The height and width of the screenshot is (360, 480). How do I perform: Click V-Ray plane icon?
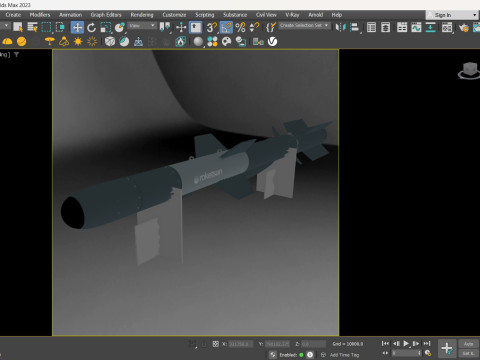138,42
